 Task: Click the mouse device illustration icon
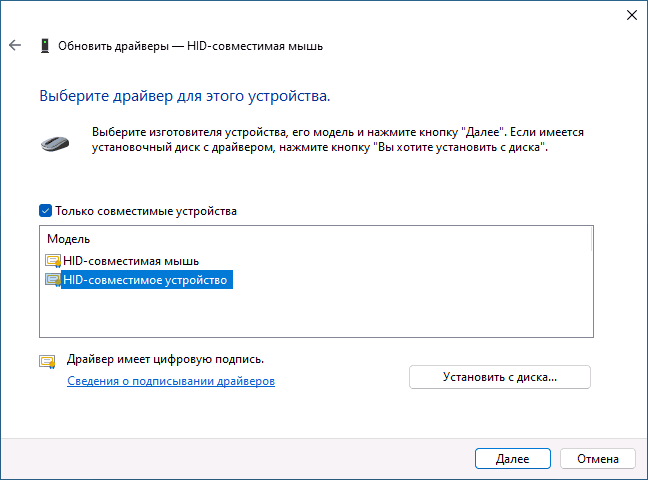click(x=55, y=144)
